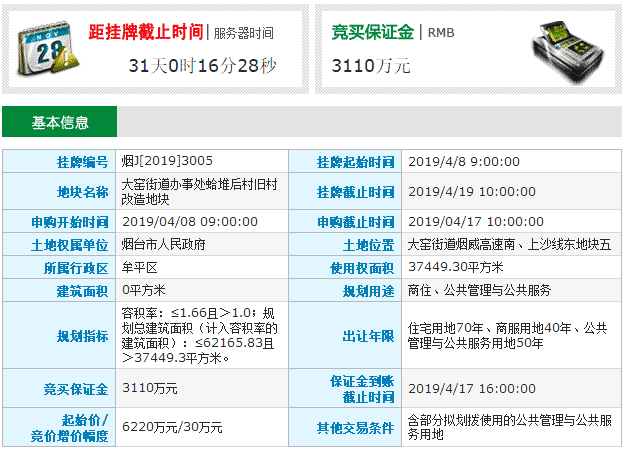This screenshot has width=624, height=450.
Task: Select the 出让年限 value text
Action: pos(507,335)
